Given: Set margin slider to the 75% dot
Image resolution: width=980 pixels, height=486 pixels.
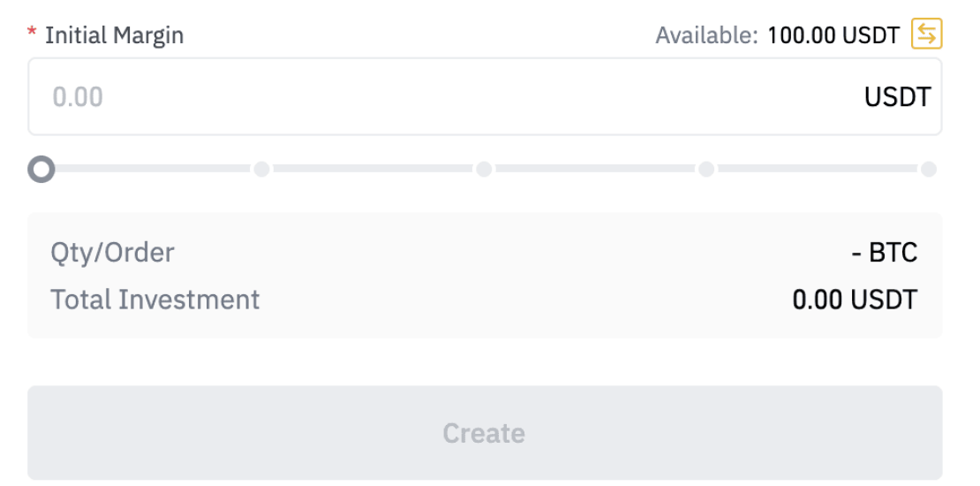Looking at the screenshot, I should [706, 169].
